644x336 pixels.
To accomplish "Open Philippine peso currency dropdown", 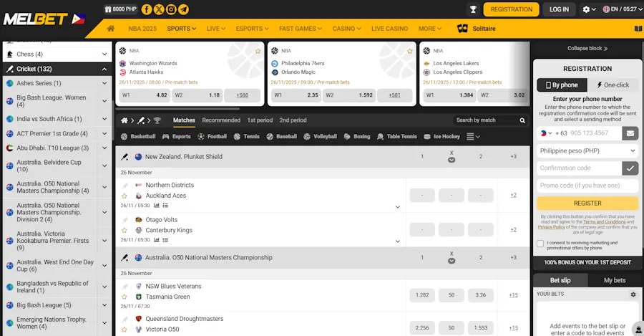I will [587, 151].
